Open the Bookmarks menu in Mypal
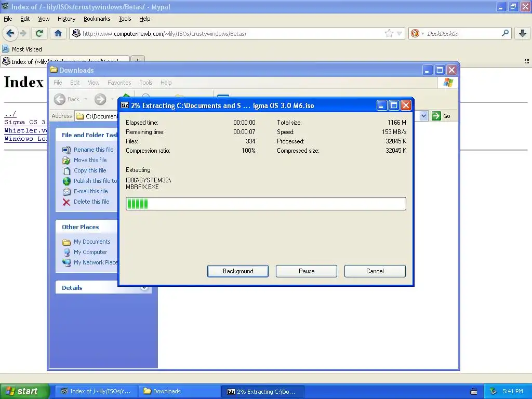 click(x=97, y=19)
